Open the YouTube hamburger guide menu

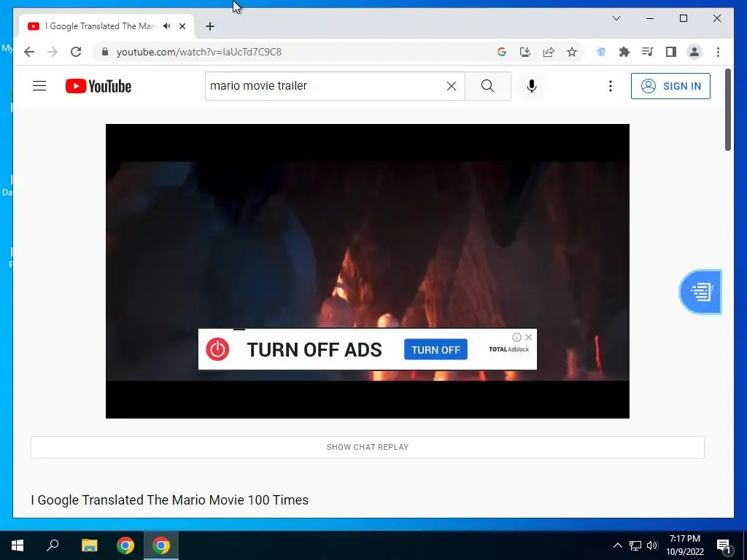[39, 86]
